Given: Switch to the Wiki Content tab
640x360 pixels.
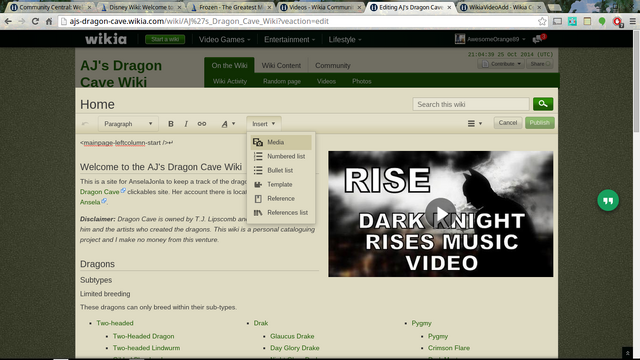Looking at the screenshot, I should (281, 65).
